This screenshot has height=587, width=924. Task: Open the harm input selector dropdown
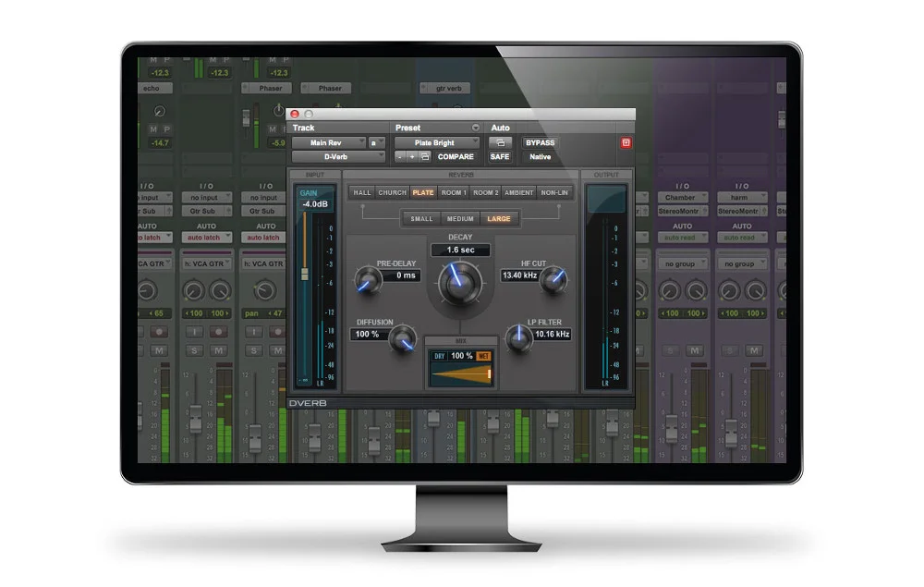pyautogui.click(x=743, y=198)
